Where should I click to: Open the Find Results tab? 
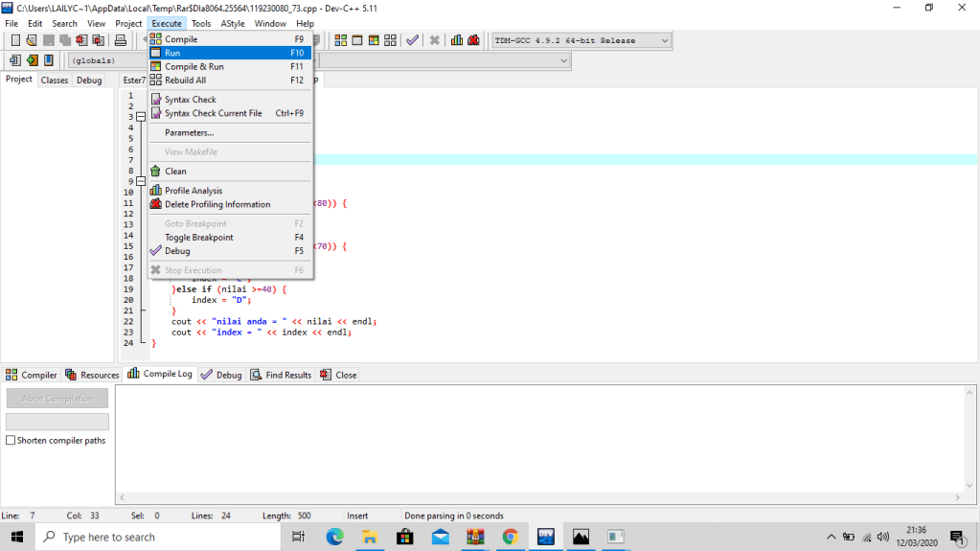click(282, 375)
